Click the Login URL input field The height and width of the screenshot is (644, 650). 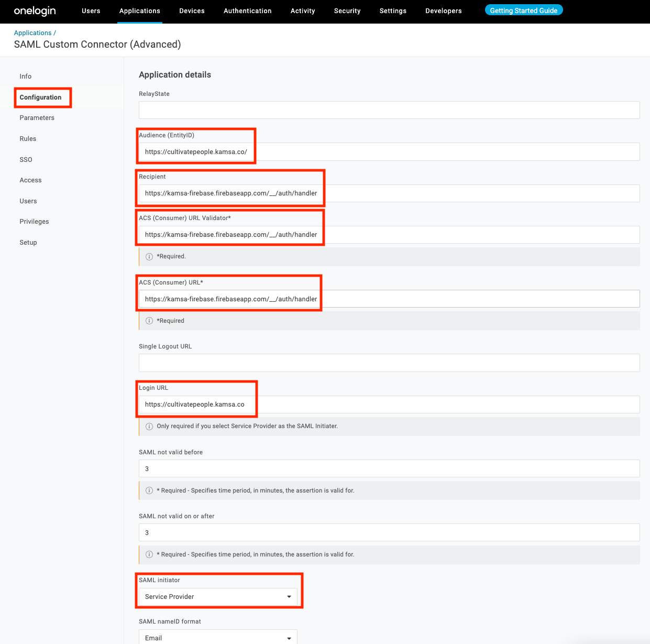[x=389, y=405]
